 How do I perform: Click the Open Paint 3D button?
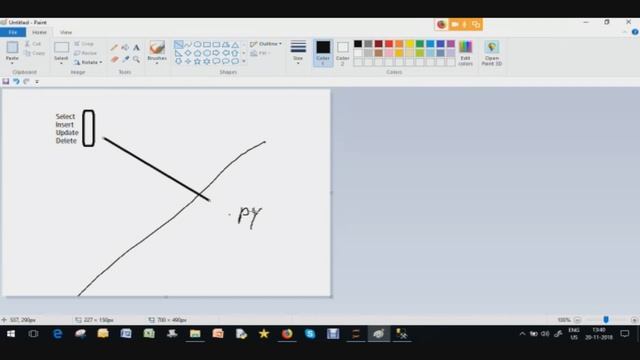491,53
